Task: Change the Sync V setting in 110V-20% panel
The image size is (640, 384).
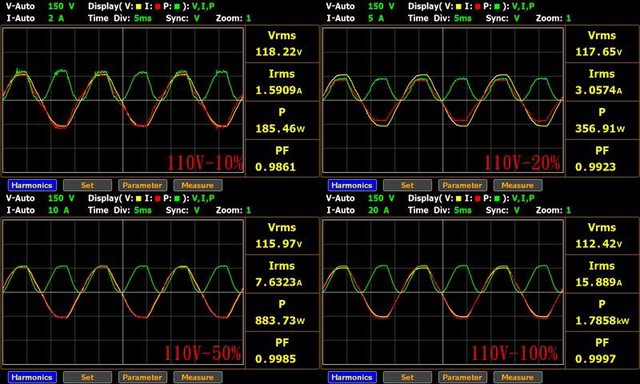Action: pyautogui.click(x=517, y=18)
